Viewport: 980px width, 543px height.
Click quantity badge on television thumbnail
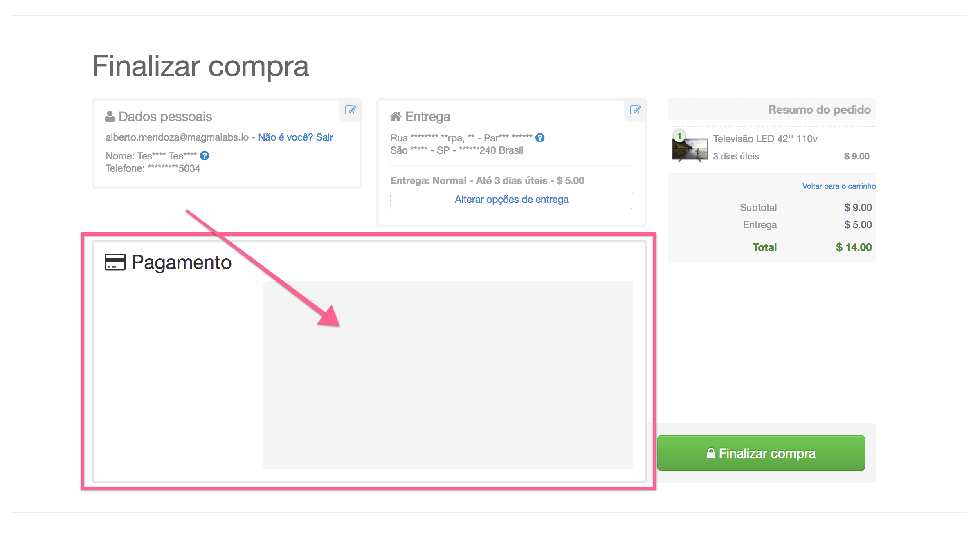click(x=679, y=136)
